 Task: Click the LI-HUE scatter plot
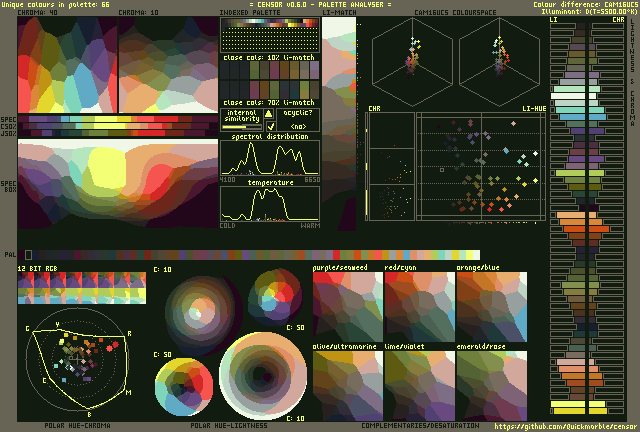[x=480, y=166]
